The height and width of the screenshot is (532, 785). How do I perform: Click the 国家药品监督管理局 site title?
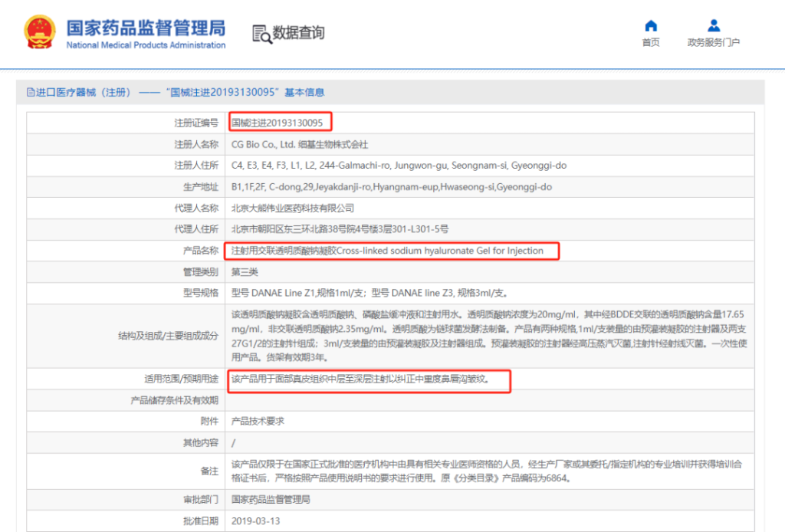(x=146, y=28)
